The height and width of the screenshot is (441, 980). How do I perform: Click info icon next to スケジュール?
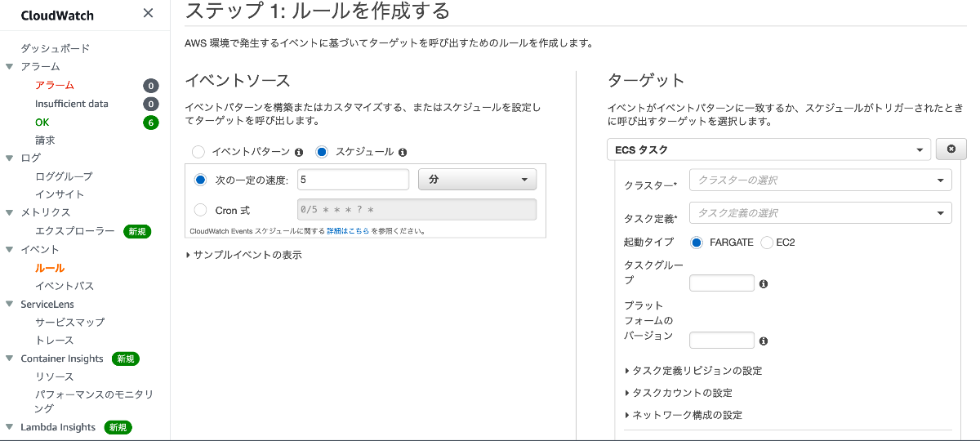point(403,152)
